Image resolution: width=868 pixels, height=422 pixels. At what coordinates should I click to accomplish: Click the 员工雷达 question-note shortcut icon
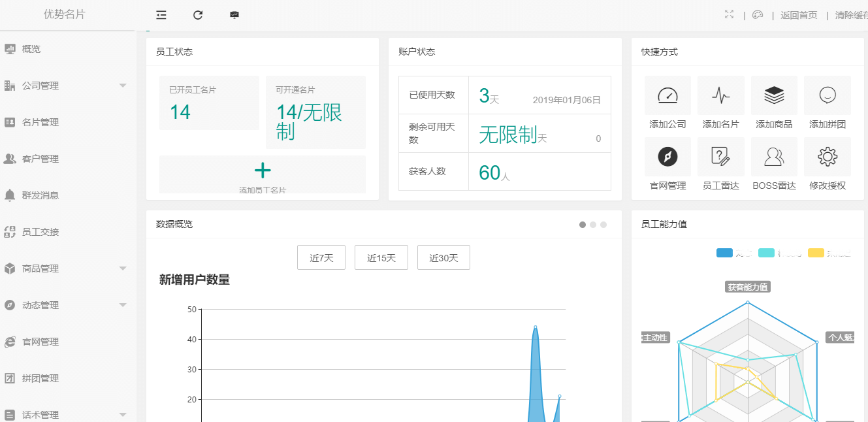coord(721,157)
